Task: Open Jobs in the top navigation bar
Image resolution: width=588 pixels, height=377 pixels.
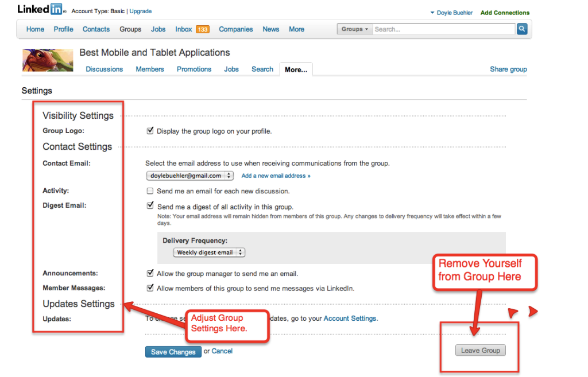Action: point(158,29)
